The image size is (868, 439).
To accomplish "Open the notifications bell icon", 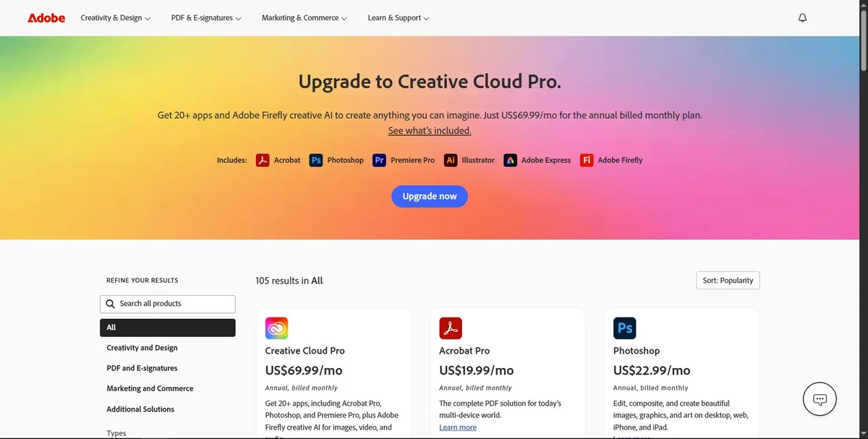I will coord(802,17).
